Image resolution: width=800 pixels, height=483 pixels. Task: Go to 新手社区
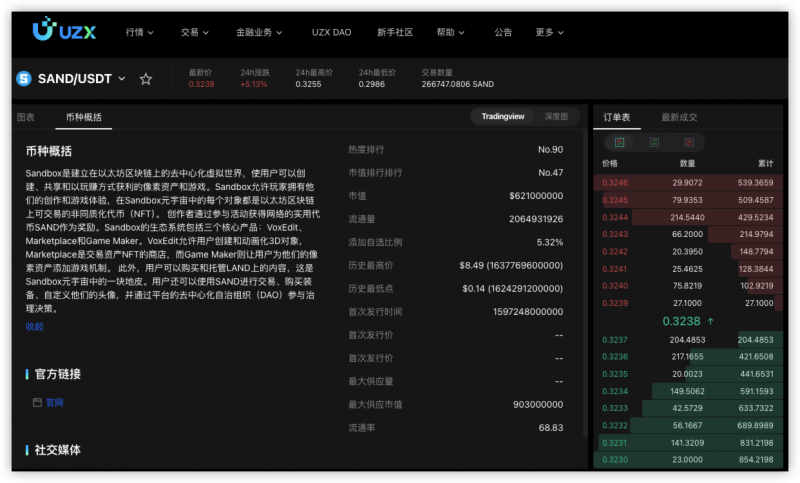click(x=395, y=32)
